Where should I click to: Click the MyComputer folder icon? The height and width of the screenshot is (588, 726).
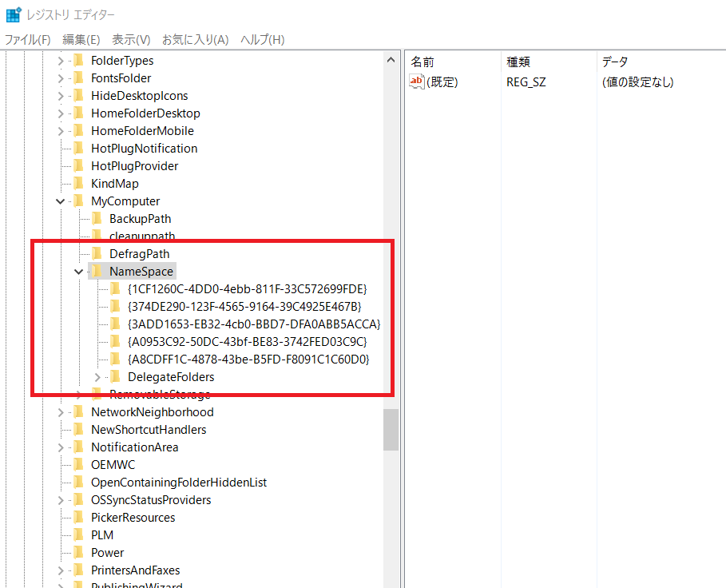click(x=79, y=201)
